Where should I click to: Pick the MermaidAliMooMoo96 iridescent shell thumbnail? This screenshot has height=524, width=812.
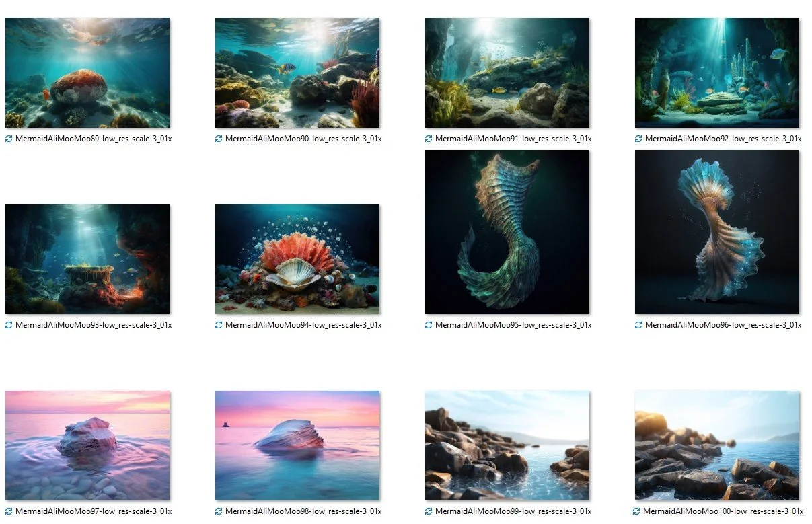click(x=717, y=232)
